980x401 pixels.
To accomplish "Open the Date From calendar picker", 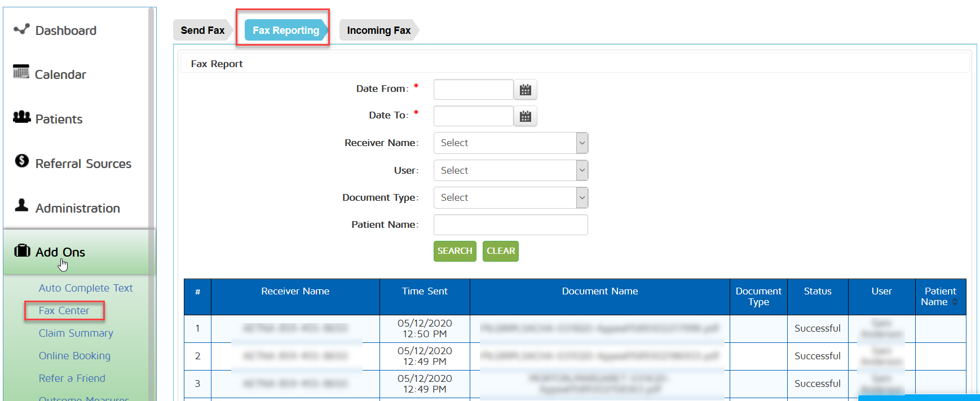I will [525, 90].
